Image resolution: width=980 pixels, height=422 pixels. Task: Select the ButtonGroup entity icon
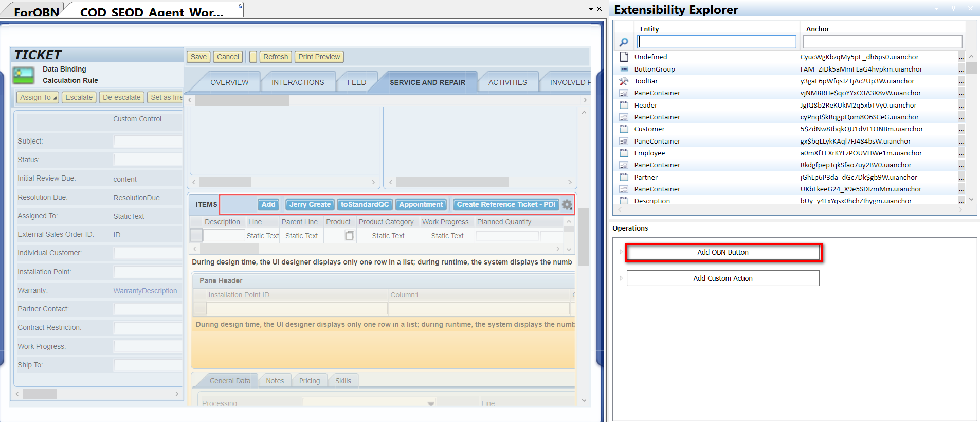[x=624, y=69]
